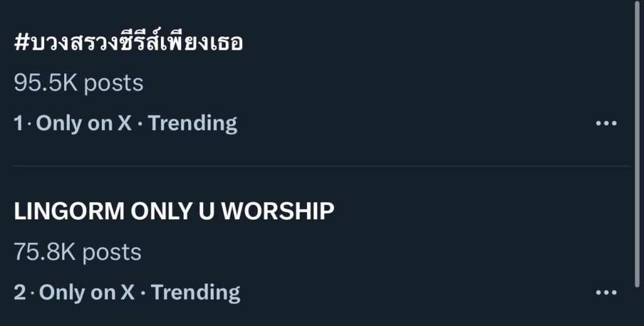Open more options for the Thai hashtag trend
This screenshot has width=644, height=326.
pos(606,123)
